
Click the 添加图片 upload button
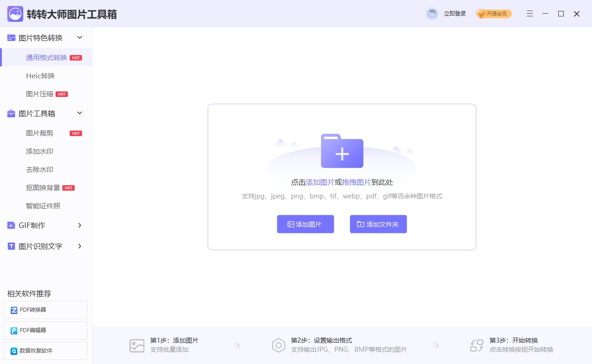coord(305,224)
